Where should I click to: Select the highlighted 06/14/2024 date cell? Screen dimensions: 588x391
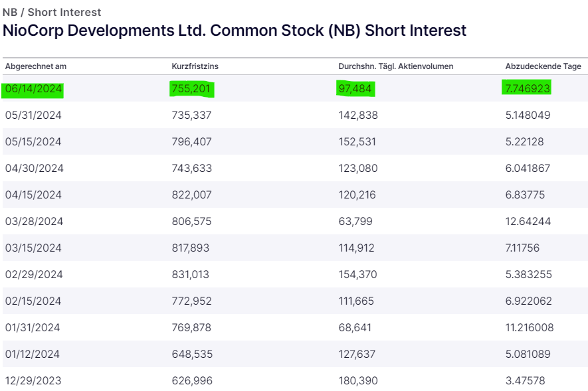[33, 88]
